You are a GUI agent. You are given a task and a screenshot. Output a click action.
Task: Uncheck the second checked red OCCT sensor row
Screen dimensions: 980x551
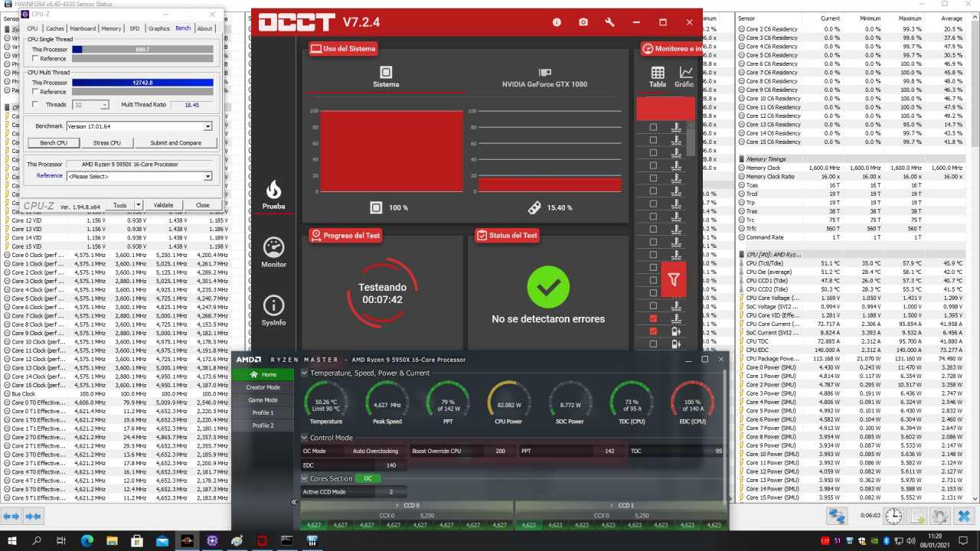click(653, 331)
